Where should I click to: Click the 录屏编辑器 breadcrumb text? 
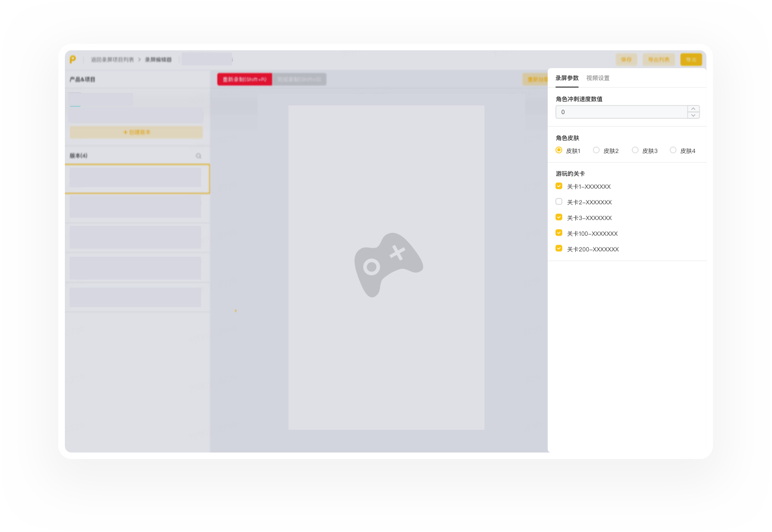click(158, 59)
